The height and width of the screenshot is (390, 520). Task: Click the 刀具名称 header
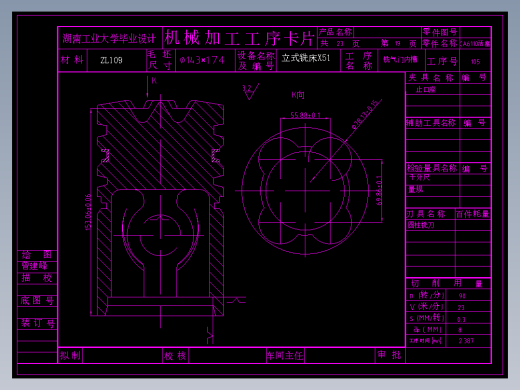point(426,214)
